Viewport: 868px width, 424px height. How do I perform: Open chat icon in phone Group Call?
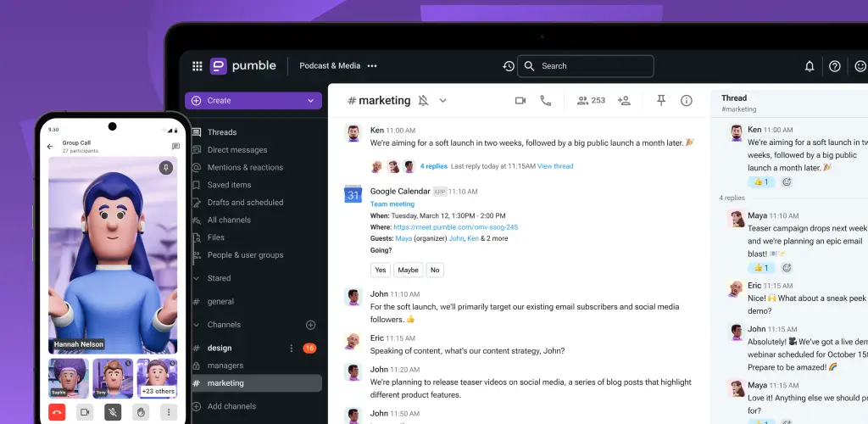pyautogui.click(x=175, y=147)
